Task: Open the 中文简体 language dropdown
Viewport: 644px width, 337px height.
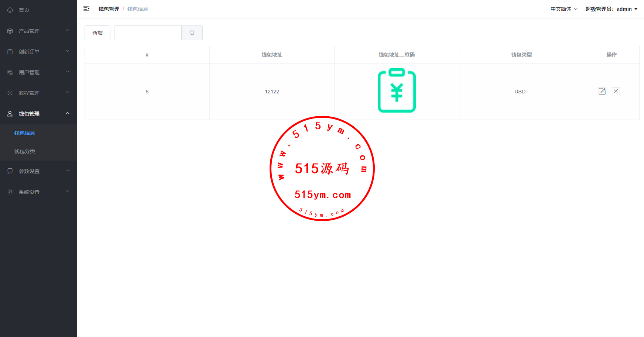Action: coord(564,9)
